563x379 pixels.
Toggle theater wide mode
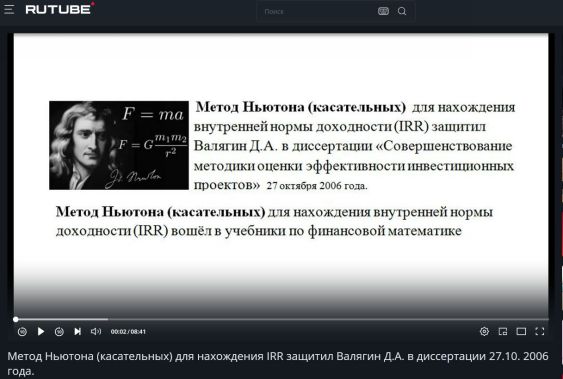pyautogui.click(x=521, y=331)
